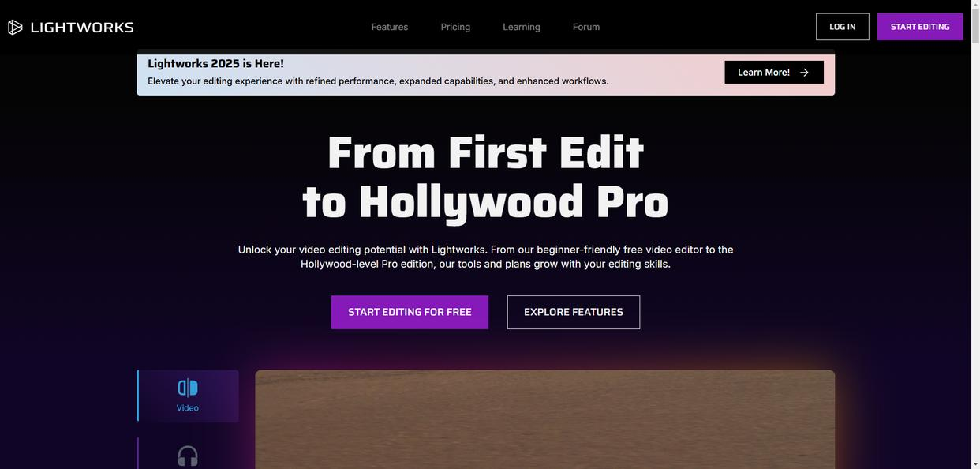This screenshot has width=980, height=469.
Task: Click the LOG IN button
Action: click(x=843, y=27)
